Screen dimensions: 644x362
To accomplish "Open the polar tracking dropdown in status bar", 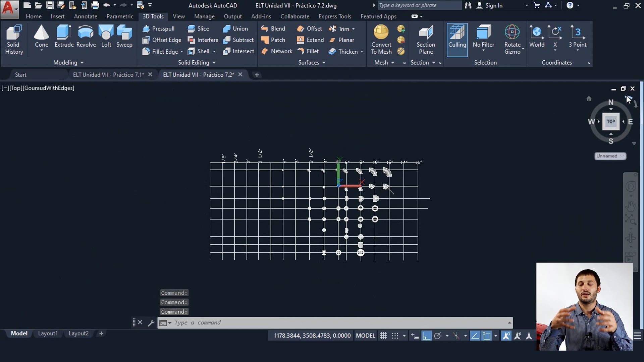I will [447, 335].
